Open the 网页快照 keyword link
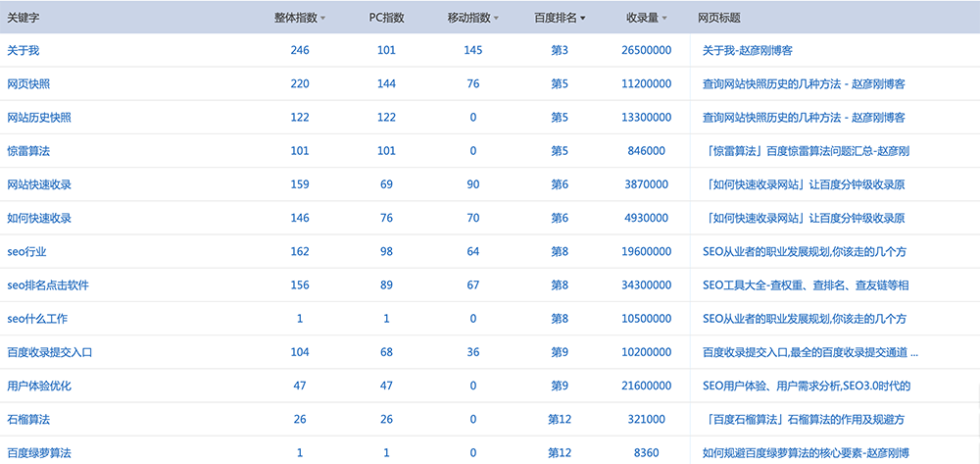Viewport: 980px width, 464px height. click(28, 84)
